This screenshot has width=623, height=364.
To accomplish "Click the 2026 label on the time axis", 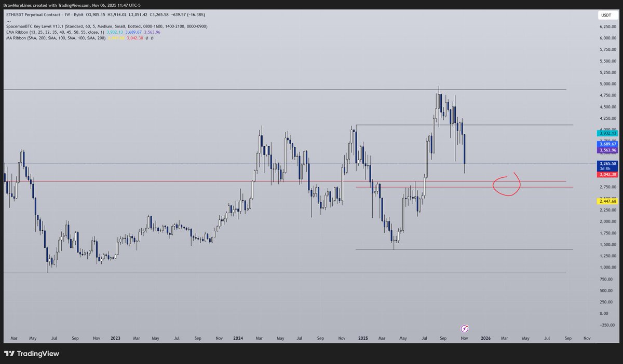I will point(485,338).
